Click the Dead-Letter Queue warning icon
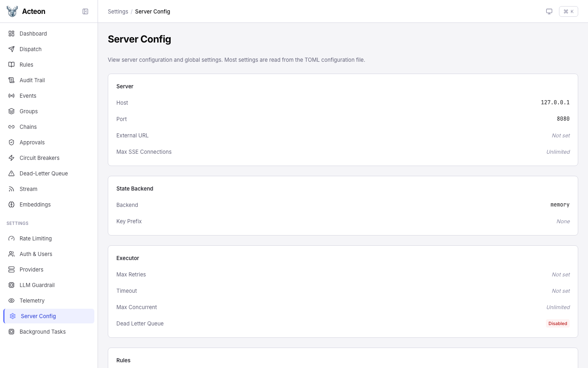588x368 pixels. coord(11,173)
